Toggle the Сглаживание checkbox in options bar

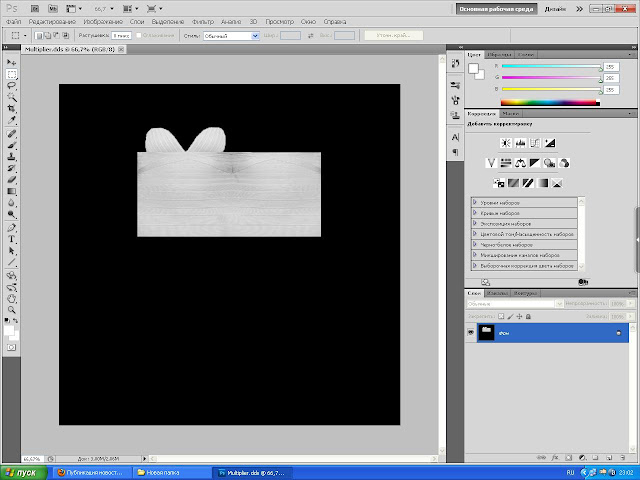click(x=137, y=35)
